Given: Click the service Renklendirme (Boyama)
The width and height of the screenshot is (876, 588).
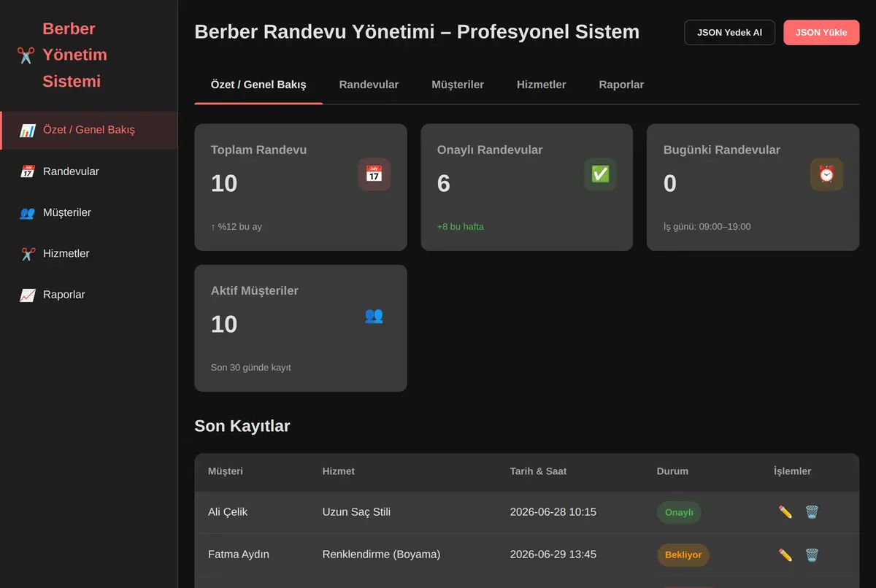Looking at the screenshot, I should tap(381, 554).
